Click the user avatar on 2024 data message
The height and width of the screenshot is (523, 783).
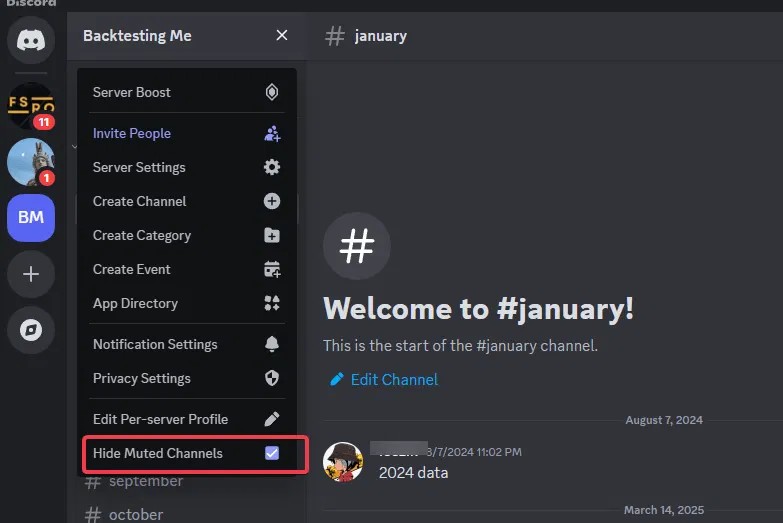(343, 461)
